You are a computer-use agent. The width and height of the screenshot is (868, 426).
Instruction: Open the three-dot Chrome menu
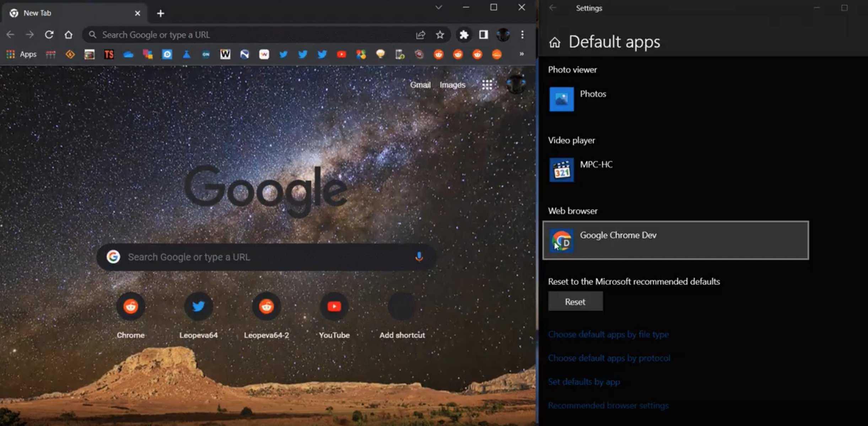(x=522, y=34)
